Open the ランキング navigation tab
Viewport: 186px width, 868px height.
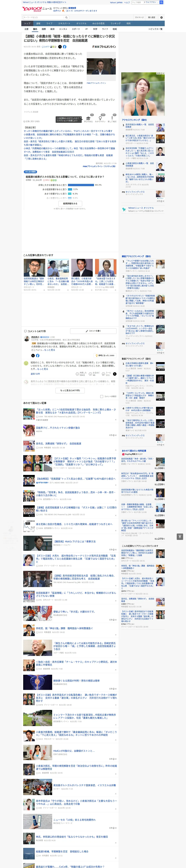click(115, 24)
